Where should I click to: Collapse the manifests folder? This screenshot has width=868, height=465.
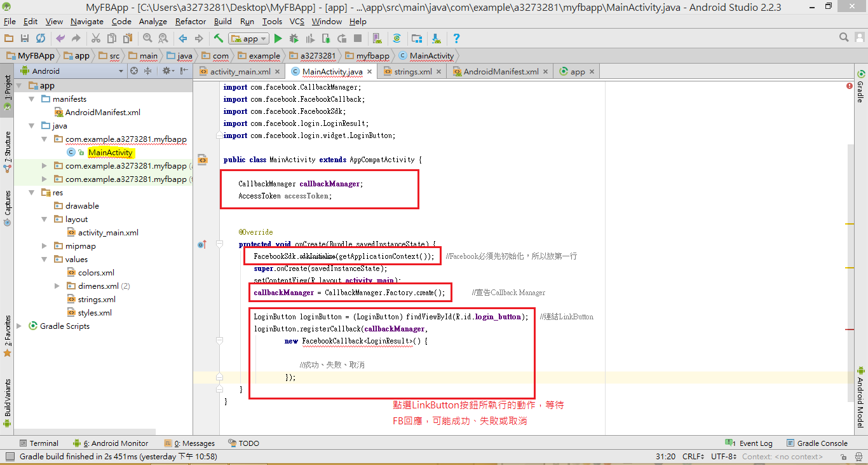pyautogui.click(x=32, y=99)
